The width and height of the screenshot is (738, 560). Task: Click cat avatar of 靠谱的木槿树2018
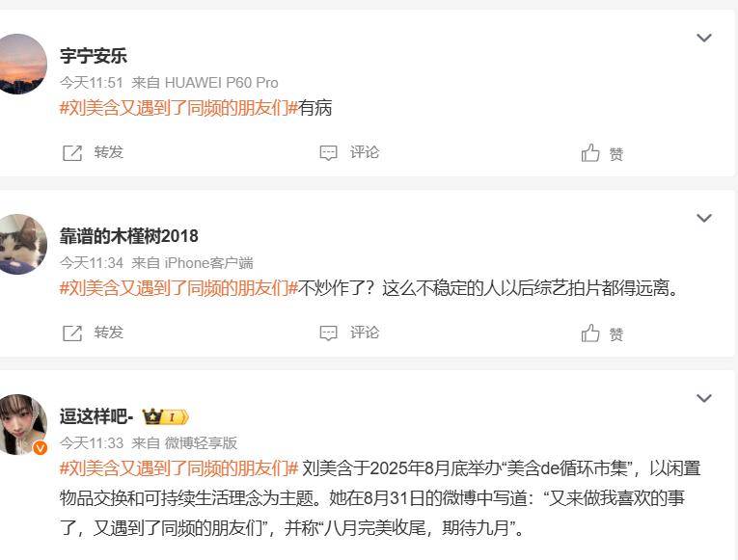[19, 244]
